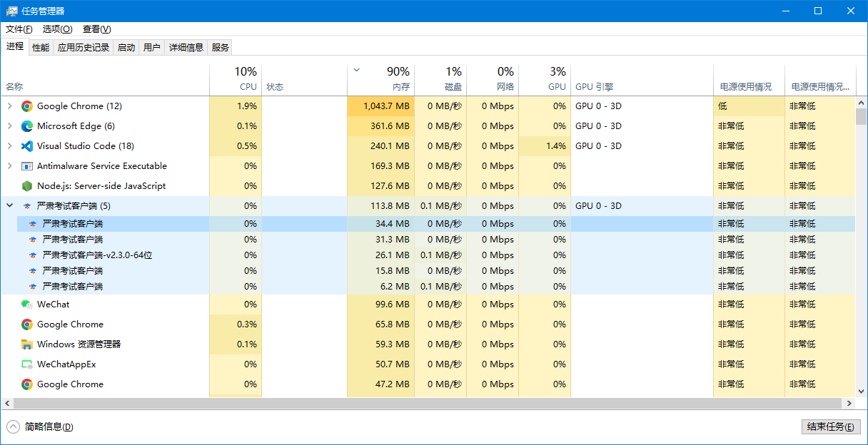Select the 严肃考试客户端-v2.3.0-64位 process row
868x445 pixels.
click(98, 255)
